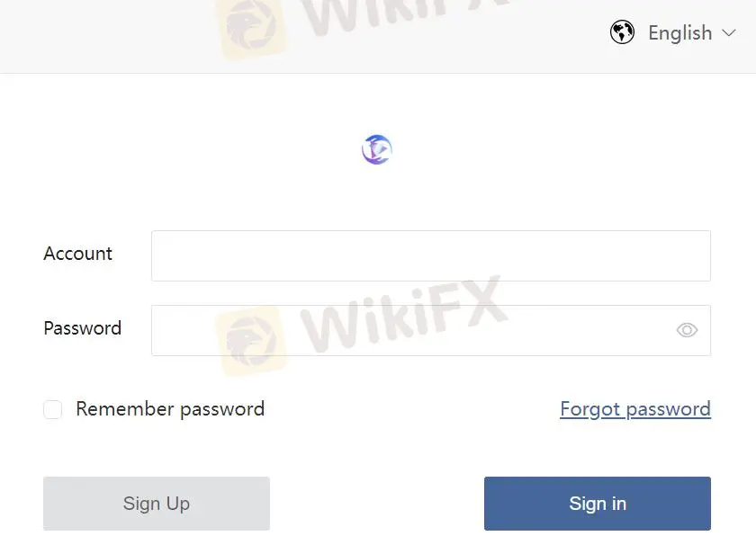Focus the Account input field

430,255
